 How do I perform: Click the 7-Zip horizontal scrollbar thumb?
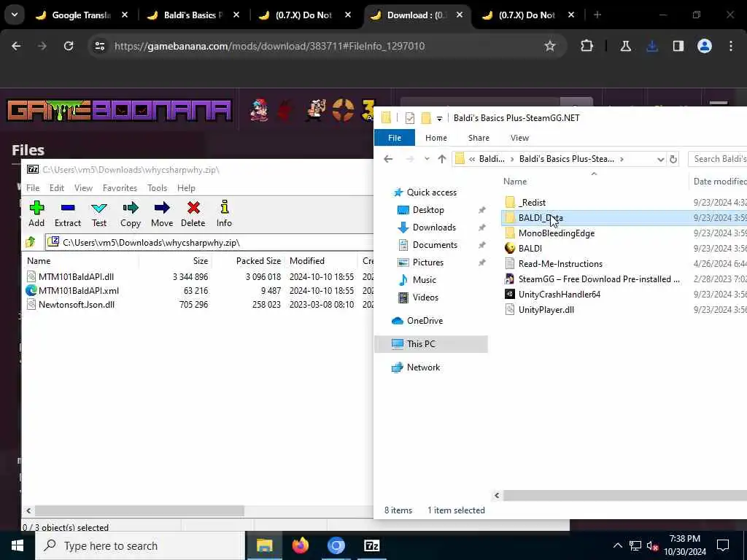(139, 511)
